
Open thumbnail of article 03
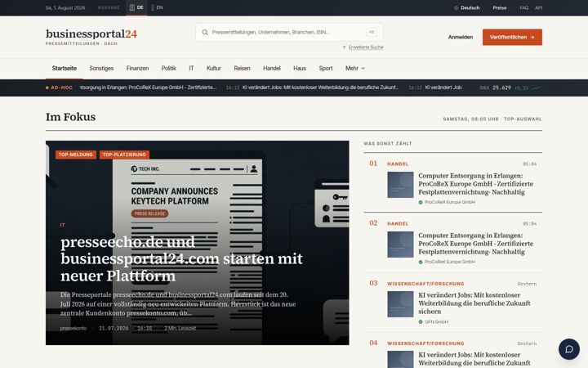(x=400, y=304)
